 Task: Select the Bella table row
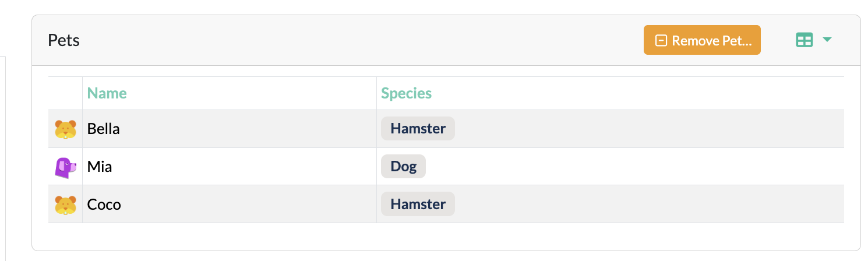[x=446, y=129]
